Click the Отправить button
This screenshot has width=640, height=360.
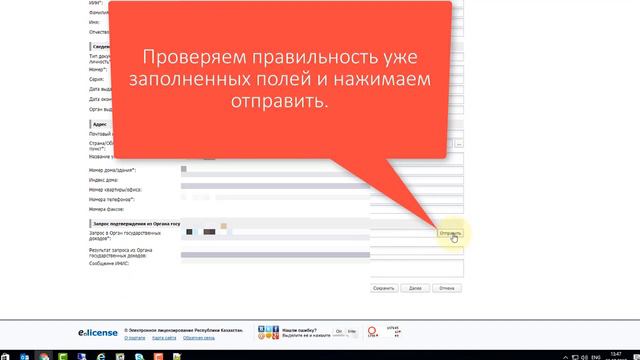[x=450, y=233]
